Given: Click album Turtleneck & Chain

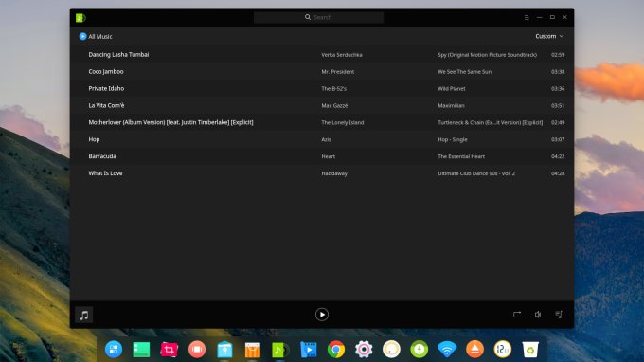Looking at the screenshot, I should click(490, 122).
